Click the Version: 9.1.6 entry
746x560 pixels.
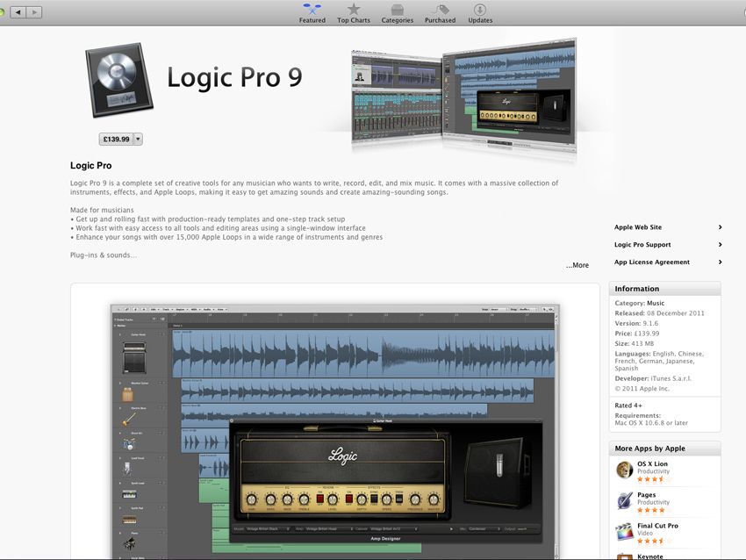click(636, 323)
